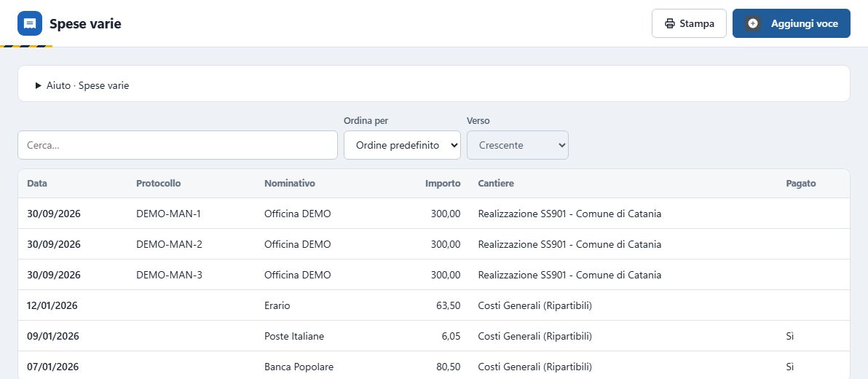Viewport: 868px width, 379px height.
Task: Click the Aggiungi voce button
Action: click(791, 23)
